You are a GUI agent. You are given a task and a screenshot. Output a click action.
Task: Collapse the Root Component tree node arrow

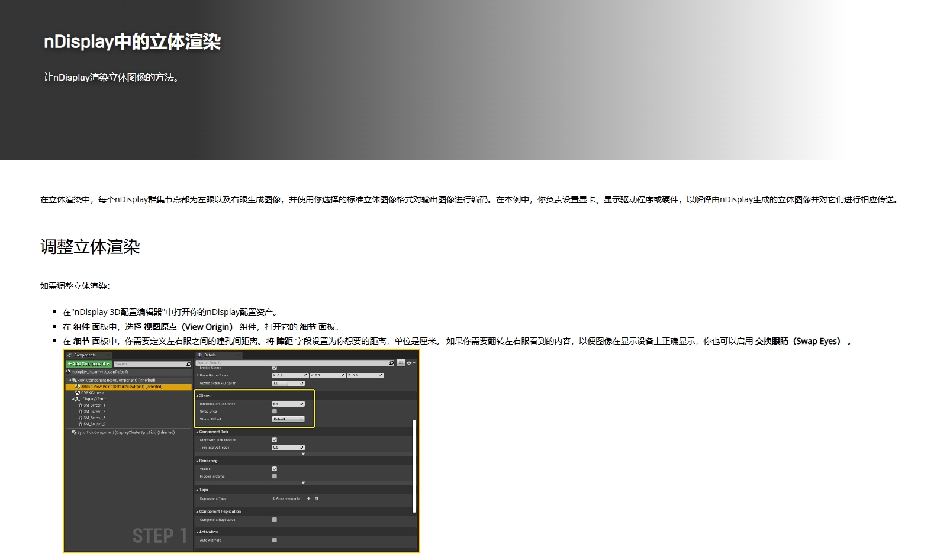point(70,381)
